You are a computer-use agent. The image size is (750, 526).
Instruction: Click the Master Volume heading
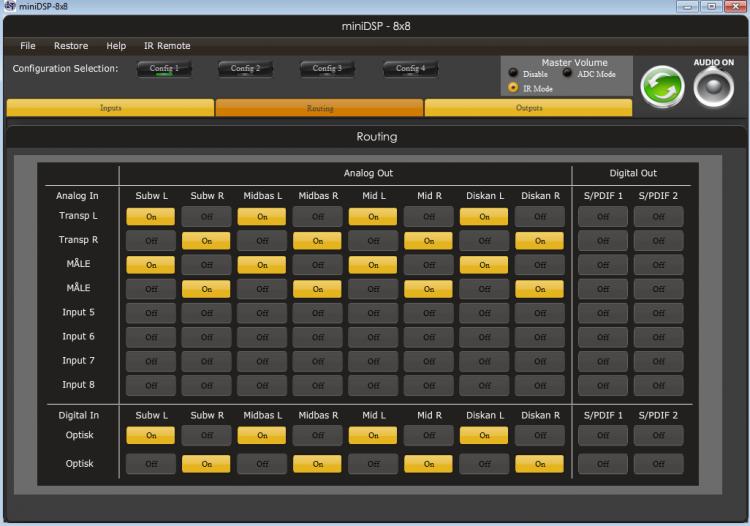574,63
